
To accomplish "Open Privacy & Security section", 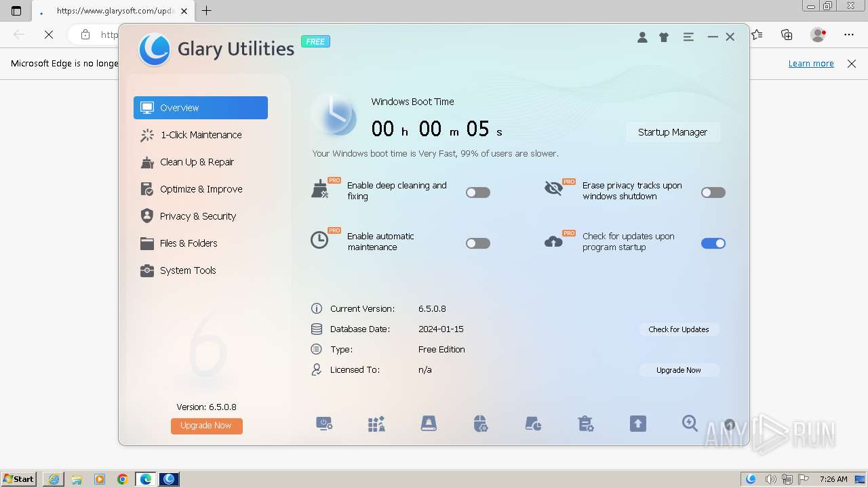I will click(201, 216).
